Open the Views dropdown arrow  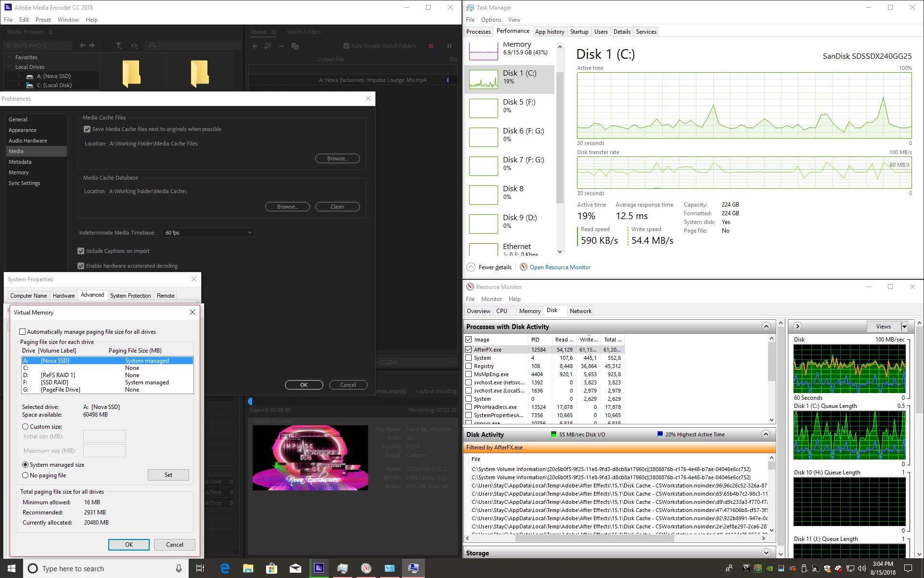[x=904, y=327]
